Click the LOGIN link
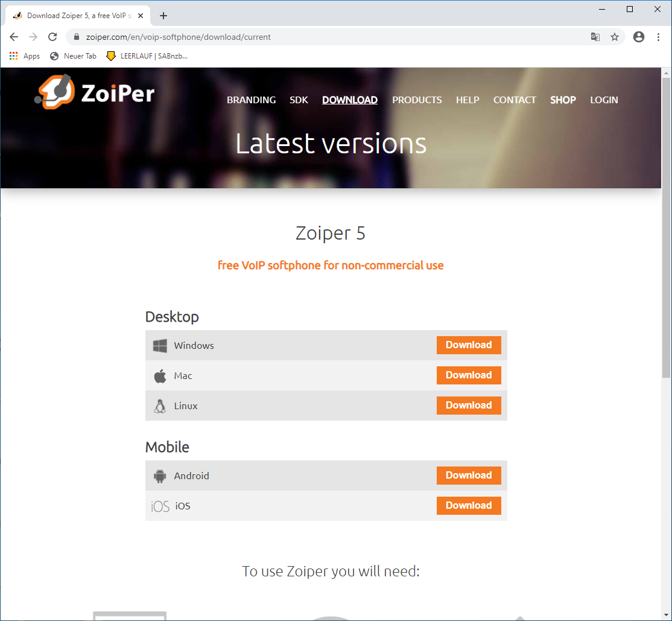 [x=604, y=100]
